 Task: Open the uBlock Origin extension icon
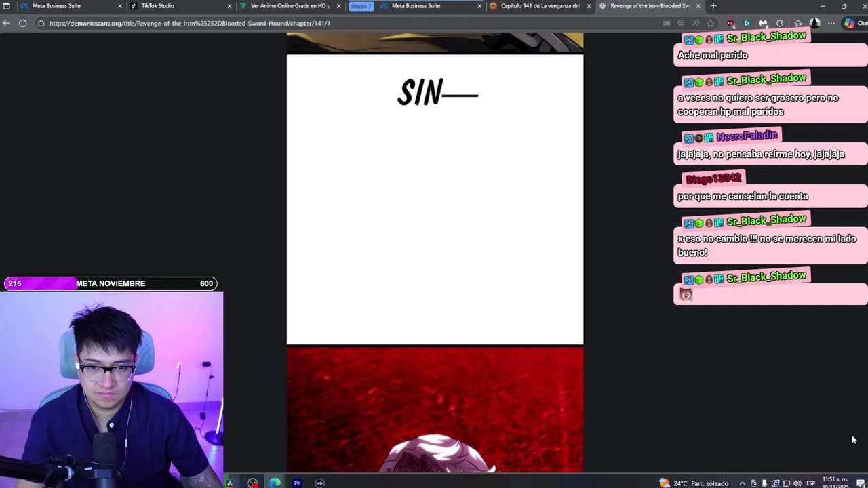tap(730, 23)
